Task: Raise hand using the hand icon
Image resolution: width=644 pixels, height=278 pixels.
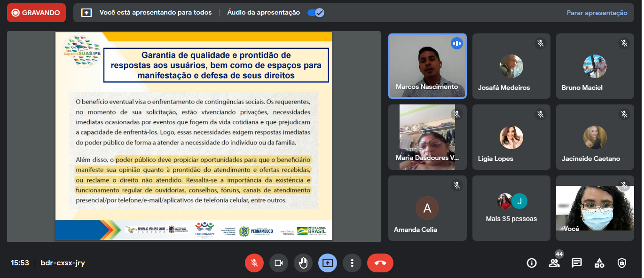Action: click(x=303, y=263)
